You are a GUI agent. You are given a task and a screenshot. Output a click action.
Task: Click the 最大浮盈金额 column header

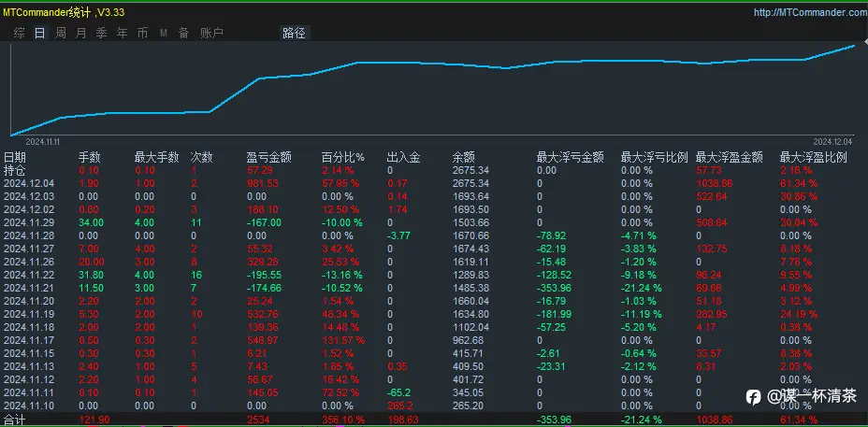(729, 158)
